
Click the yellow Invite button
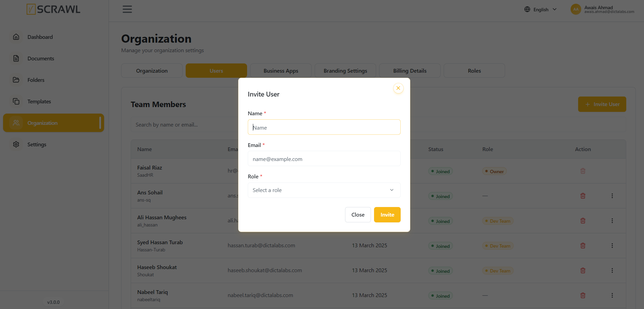pos(387,215)
